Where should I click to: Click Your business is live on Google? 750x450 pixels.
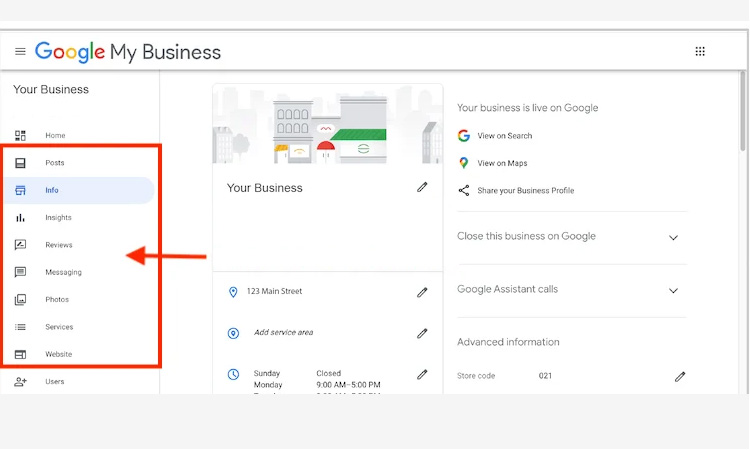coord(528,108)
